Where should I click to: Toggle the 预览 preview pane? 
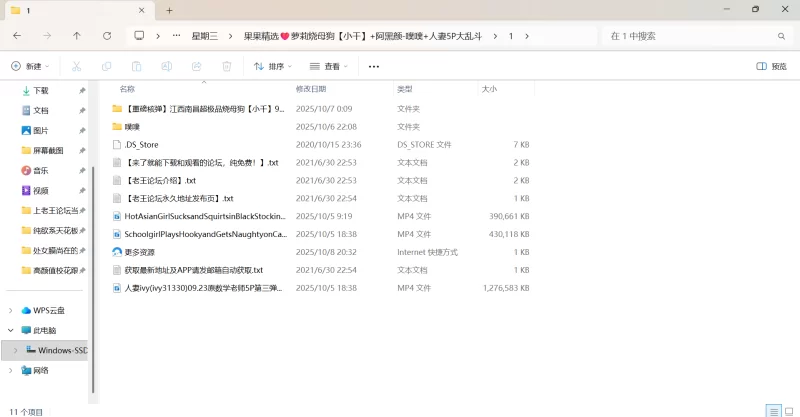[x=771, y=66]
